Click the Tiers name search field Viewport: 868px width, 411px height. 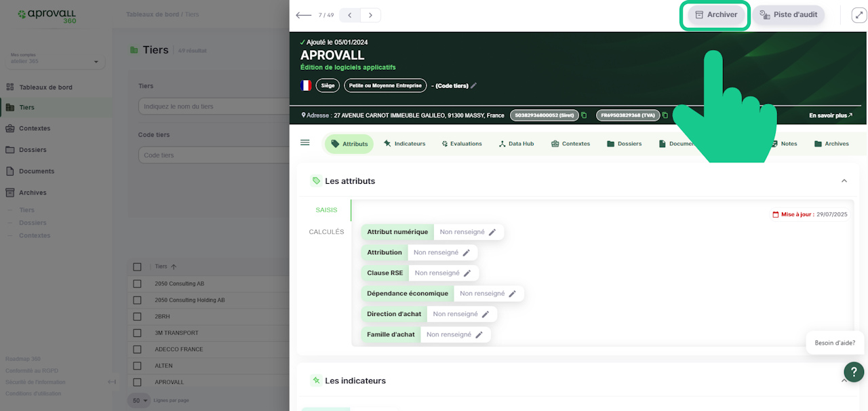(214, 106)
